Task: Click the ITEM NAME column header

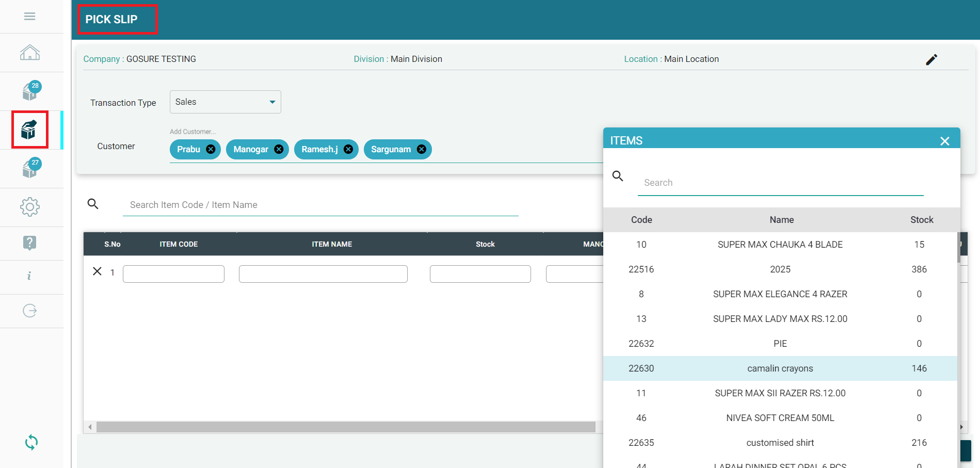Action: [x=332, y=244]
